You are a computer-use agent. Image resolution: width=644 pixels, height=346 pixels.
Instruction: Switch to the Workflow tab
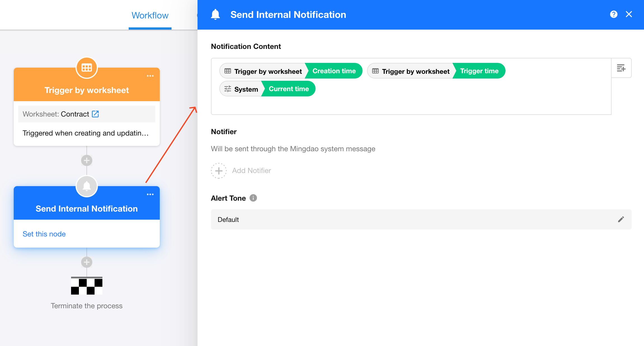pyautogui.click(x=150, y=15)
